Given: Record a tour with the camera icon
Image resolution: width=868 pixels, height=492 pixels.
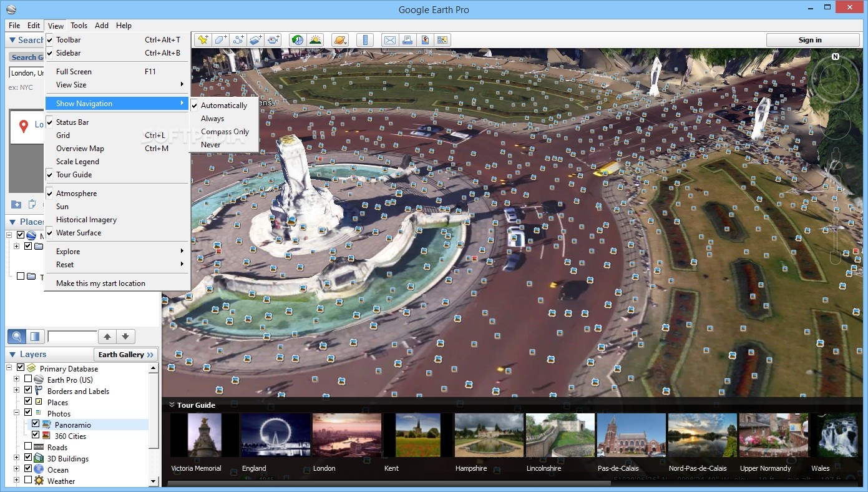Looking at the screenshot, I should pos(273,40).
